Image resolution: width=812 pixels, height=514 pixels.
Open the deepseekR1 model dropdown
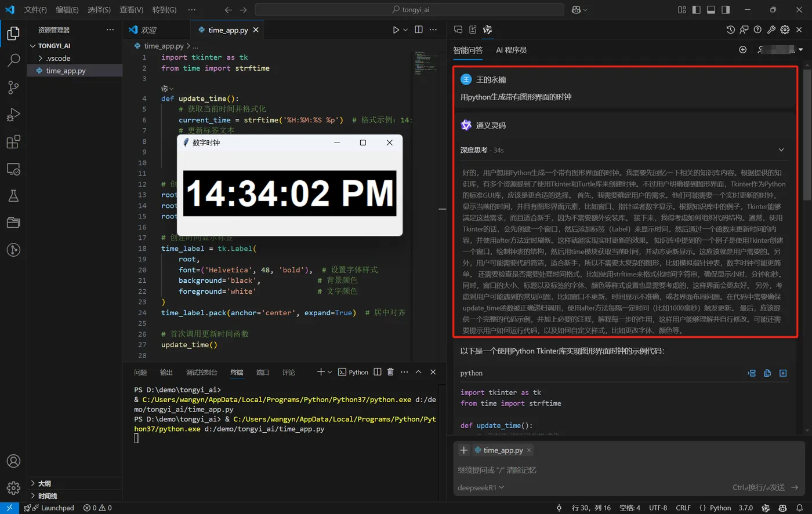pos(481,488)
